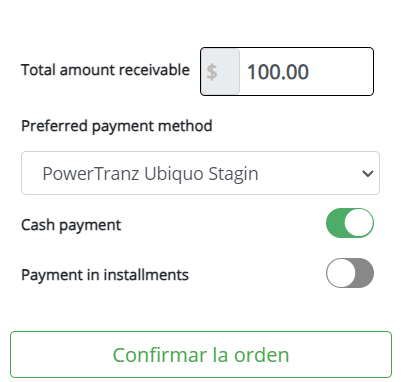Confirm the order with Confirmar la orden
408x382 pixels.
click(x=201, y=354)
